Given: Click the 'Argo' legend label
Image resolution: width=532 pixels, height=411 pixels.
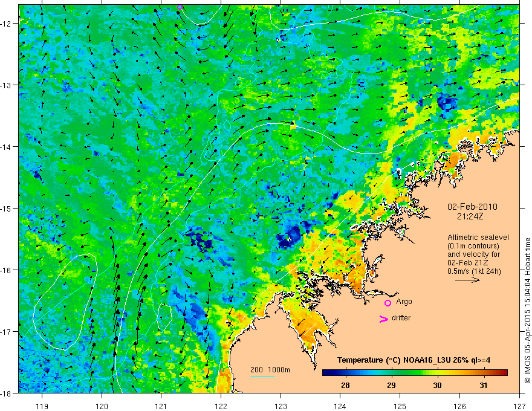Looking at the screenshot, I should [x=404, y=302].
